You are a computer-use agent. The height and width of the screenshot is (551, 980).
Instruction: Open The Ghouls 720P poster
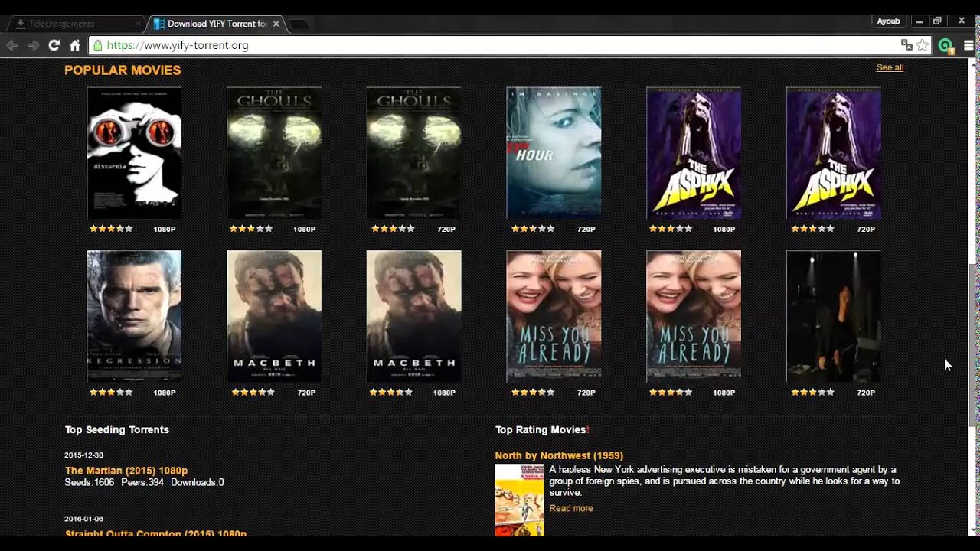click(413, 153)
